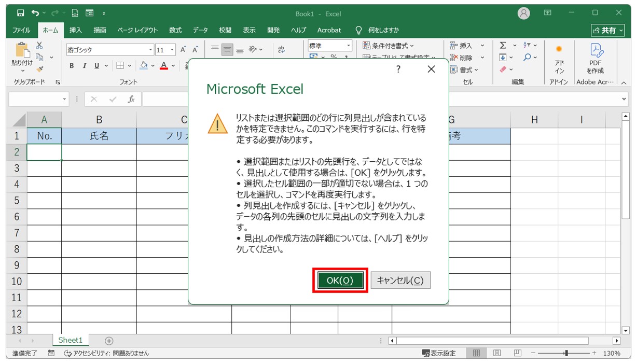The height and width of the screenshot is (364, 636).
Task: Decrease the font size with the smaller A
Action: coord(196,50)
